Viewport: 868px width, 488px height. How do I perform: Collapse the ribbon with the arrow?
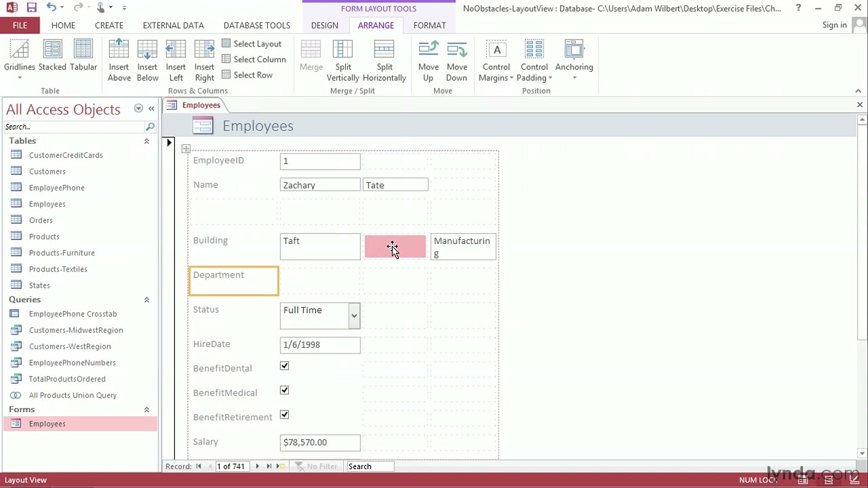858,91
